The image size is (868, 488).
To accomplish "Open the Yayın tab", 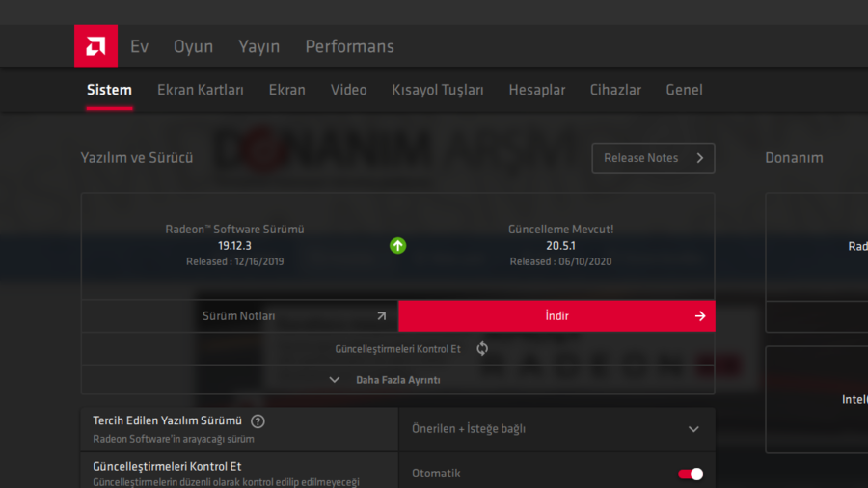I will pyautogui.click(x=259, y=46).
